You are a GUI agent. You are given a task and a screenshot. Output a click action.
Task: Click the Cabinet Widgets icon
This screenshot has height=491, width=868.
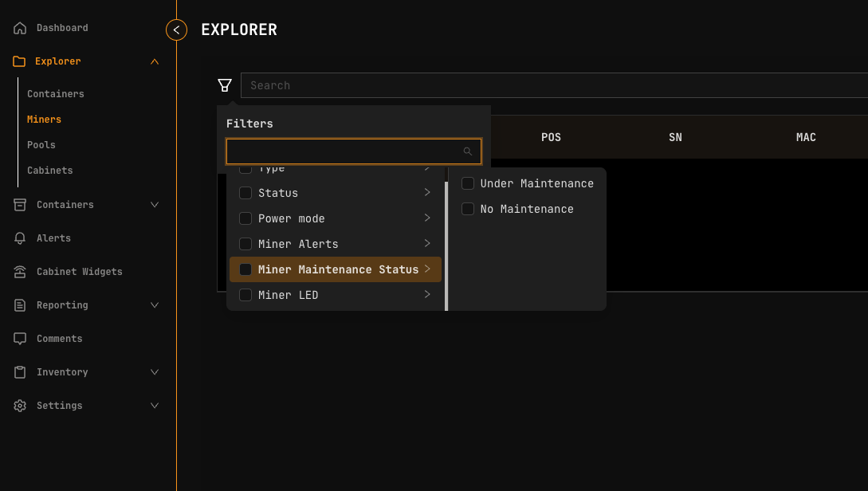point(19,271)
